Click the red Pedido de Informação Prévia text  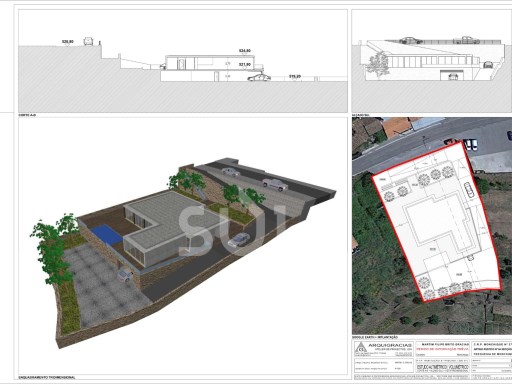click(x=443, y=349)
